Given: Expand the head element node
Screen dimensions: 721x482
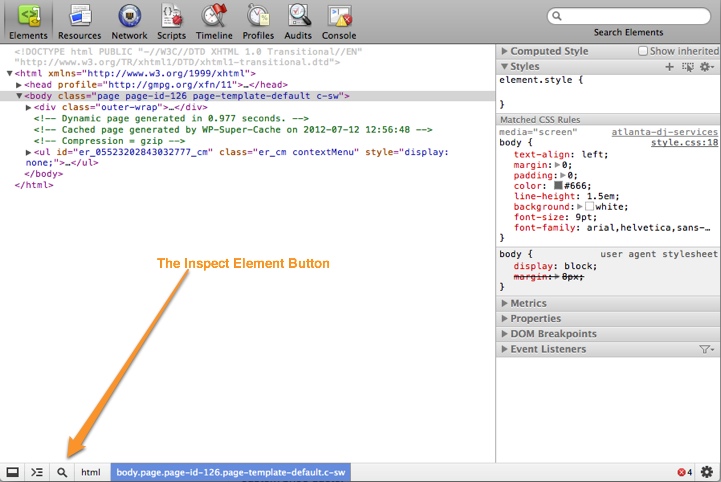Looking at the screenshot, I should click(19, 85).
